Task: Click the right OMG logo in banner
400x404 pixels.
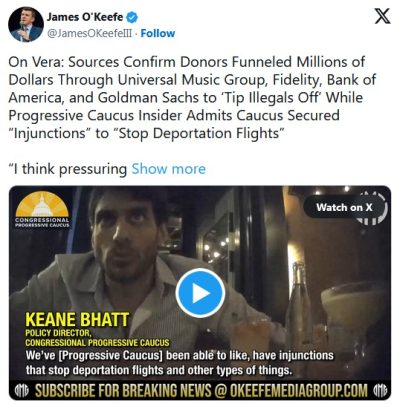Action: (380, 390)
